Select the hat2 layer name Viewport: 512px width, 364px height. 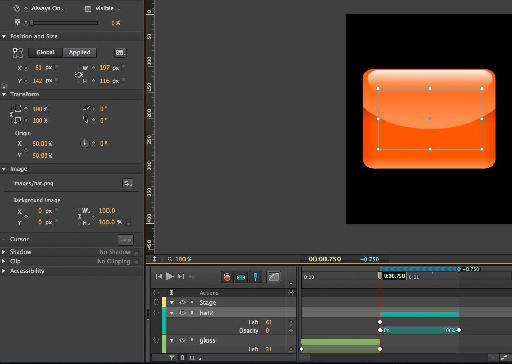(x=206, y=313)
